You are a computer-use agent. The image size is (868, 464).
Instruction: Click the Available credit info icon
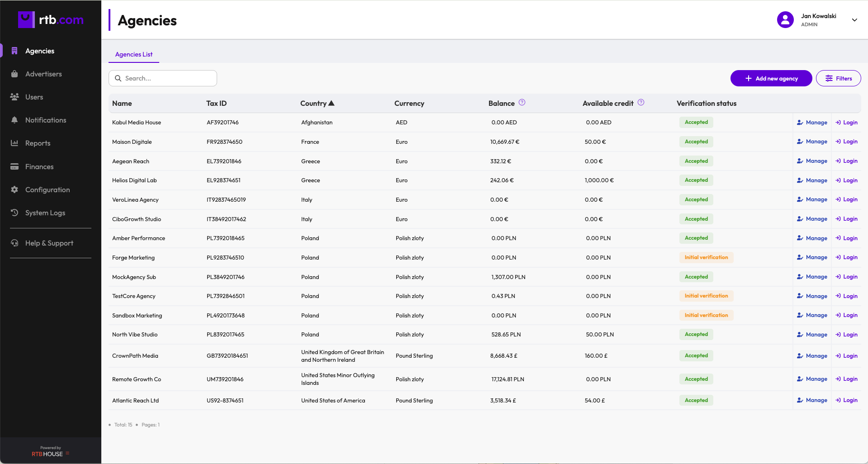[x=641, y=103]
